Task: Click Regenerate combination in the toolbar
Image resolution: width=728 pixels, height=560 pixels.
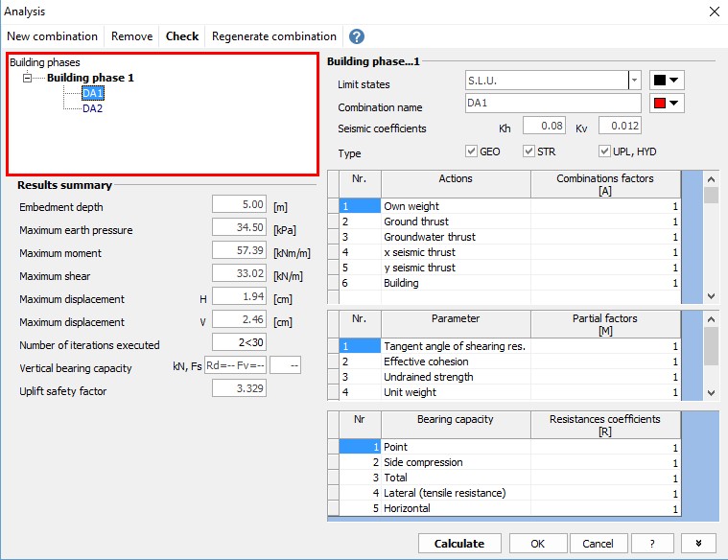Action: coord(273,36)
